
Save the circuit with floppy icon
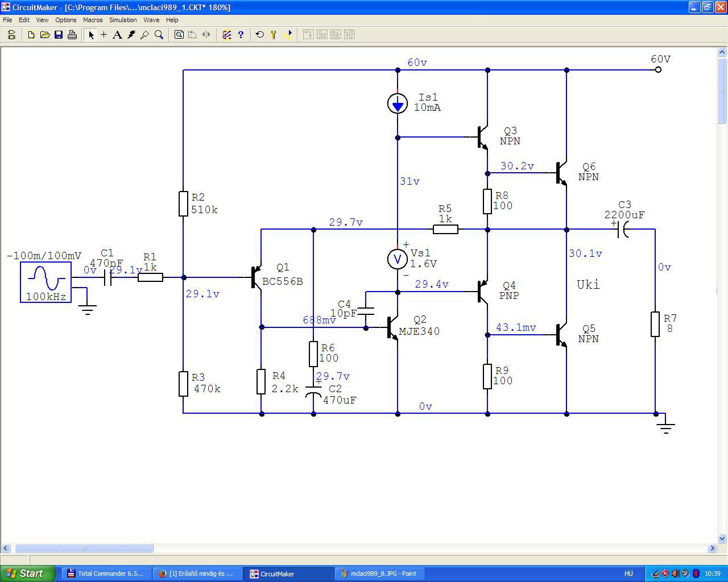[59, 35]
